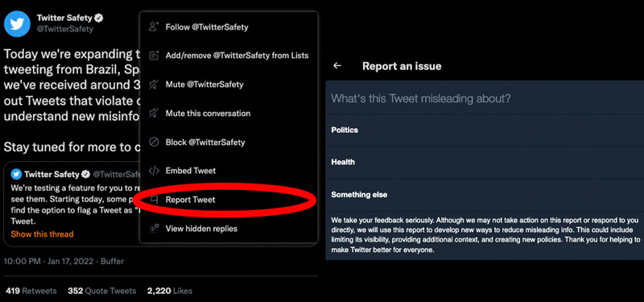Click the mute conversation speaker icon

click(x=153, y=114)
